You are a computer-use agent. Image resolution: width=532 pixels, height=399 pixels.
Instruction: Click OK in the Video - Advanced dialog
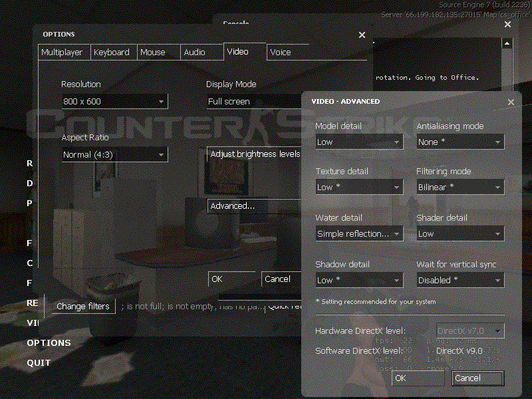pyautogui.click(x=418, y=378)
